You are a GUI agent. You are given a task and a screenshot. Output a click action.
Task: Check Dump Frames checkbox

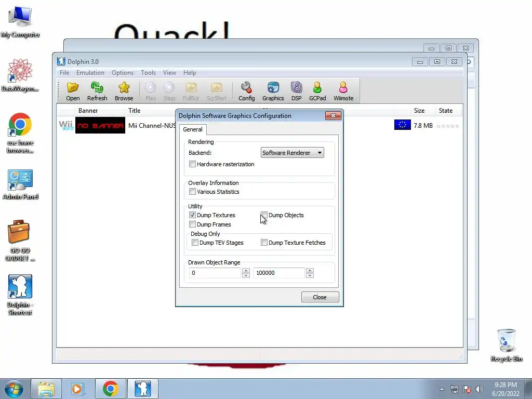click(x=192, y=224)
